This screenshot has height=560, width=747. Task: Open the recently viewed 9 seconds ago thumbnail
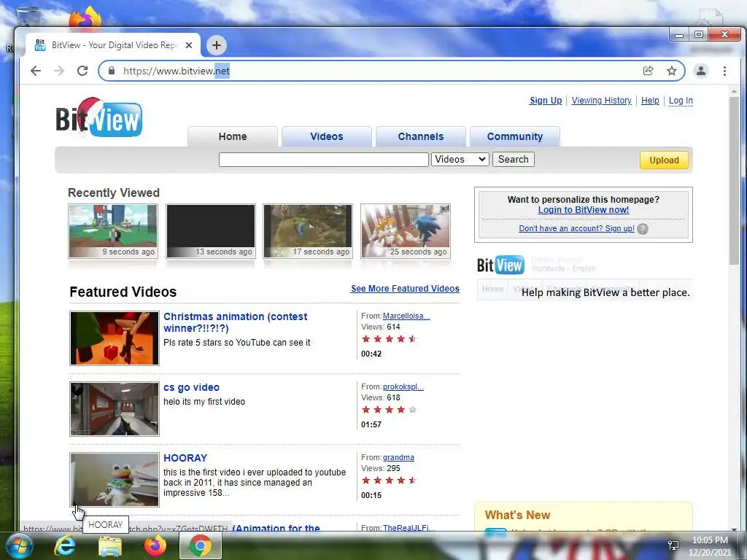(x=113, y=231)
